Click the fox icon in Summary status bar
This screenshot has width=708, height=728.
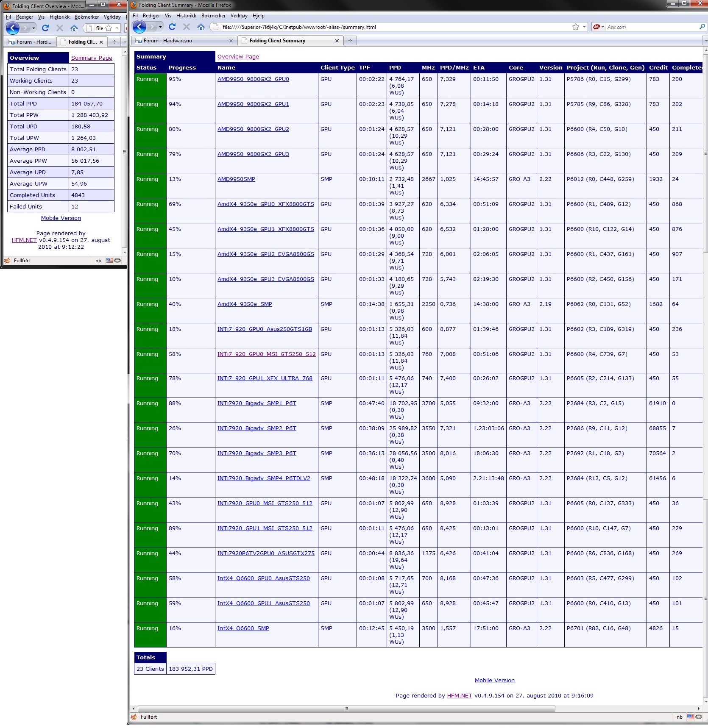tap(134, 717)
